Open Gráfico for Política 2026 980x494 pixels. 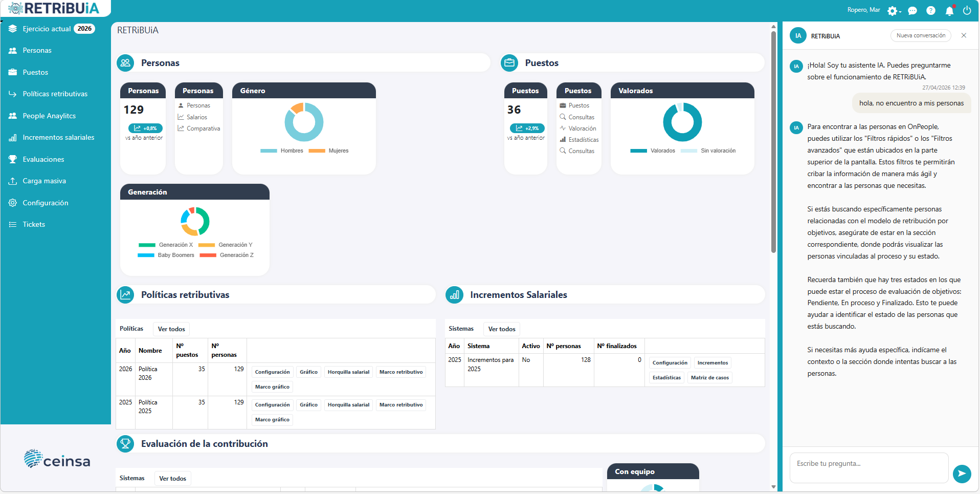tap(308, 372)
